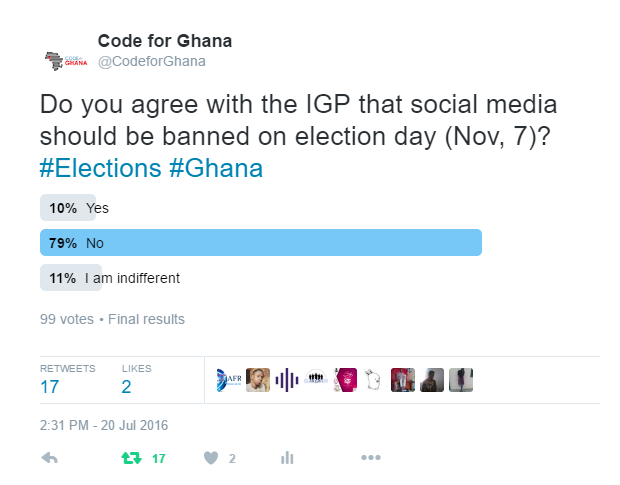This screenshot has width=620, height=485.
Task: Open the Code for Ghana logo avatar
Action: (66, 61)
